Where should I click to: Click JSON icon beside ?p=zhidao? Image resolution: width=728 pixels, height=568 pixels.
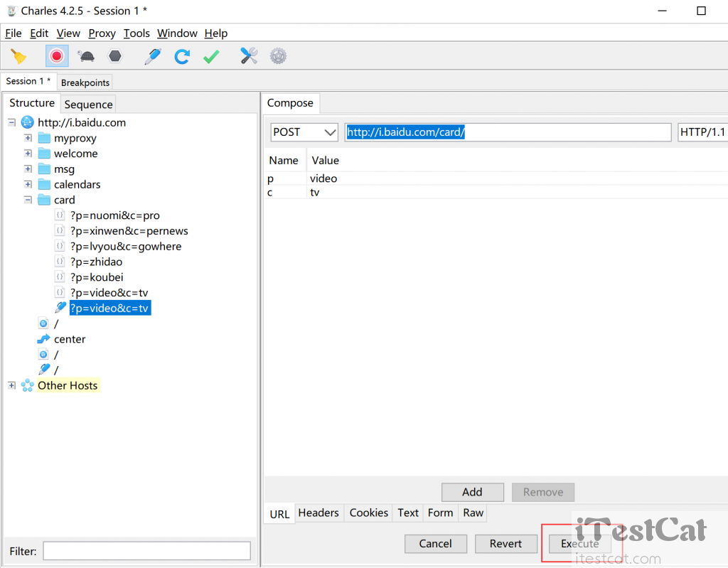[x=60, y=262]
